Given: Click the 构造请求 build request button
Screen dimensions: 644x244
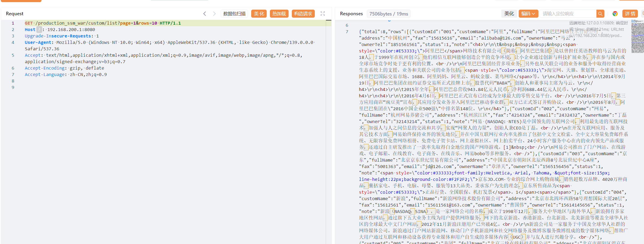Looking at the screenshot, I should (x=303, y=14).
